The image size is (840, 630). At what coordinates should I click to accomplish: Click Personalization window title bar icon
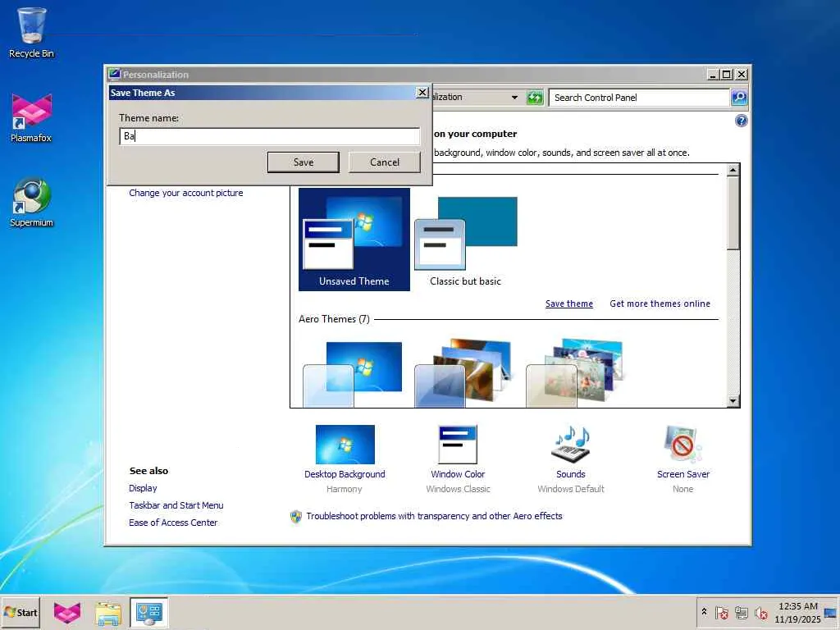pos(114,74)
